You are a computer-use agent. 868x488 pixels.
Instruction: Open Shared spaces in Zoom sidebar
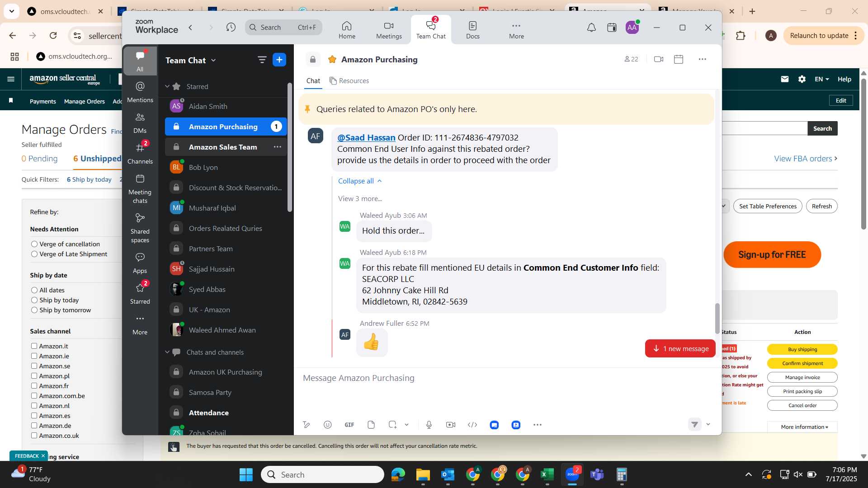[140, 228]
